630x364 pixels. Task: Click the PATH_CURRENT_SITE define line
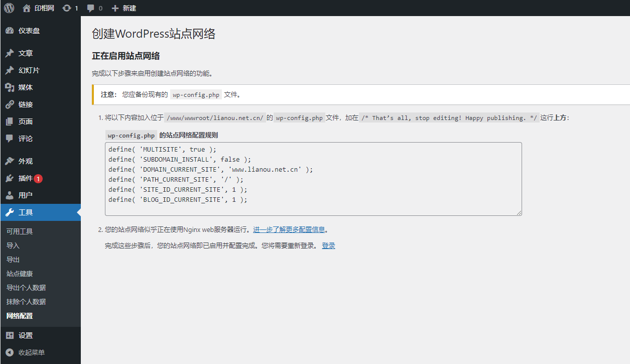coord(176,179)
